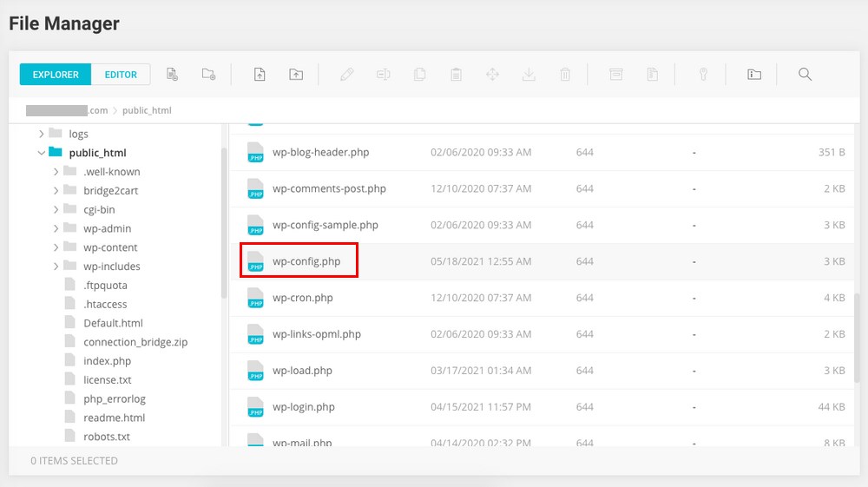Click the folder tree vertical scrollbar
The height and width of the screenshot is (487, 868).
(224, 224)
